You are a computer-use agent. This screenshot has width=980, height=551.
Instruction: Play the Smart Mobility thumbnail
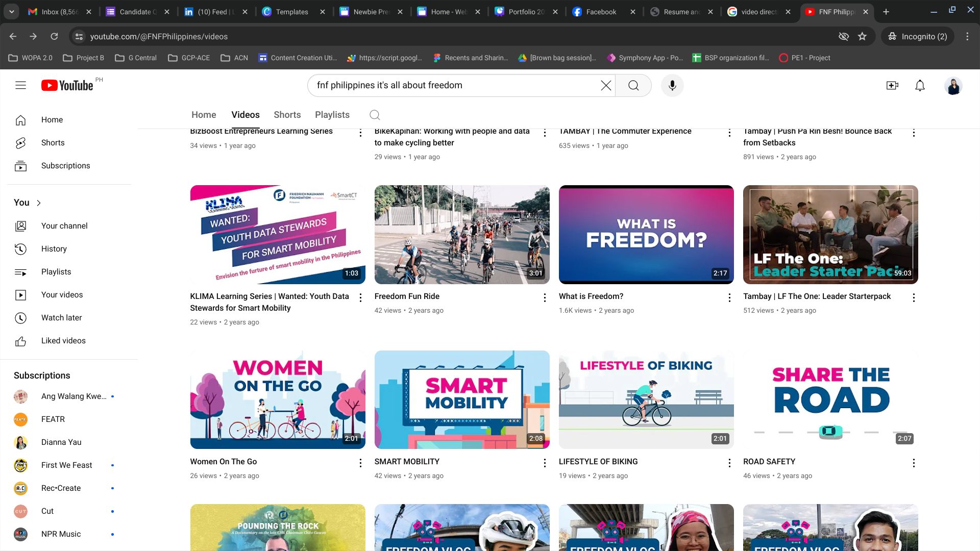(462, 400)
